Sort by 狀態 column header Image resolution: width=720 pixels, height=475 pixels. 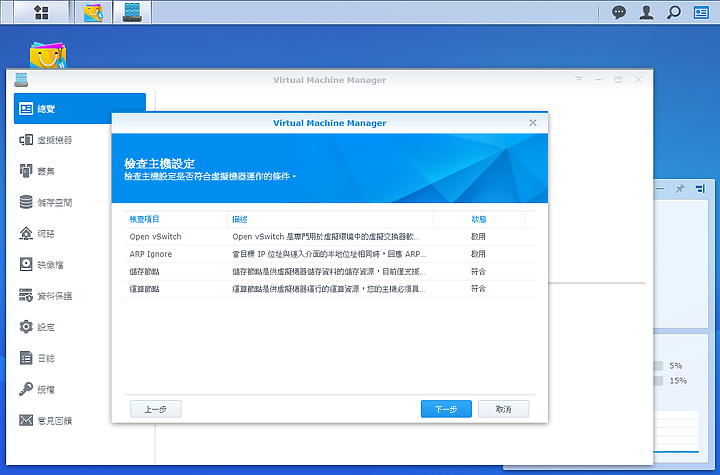[x=479, y=219]
